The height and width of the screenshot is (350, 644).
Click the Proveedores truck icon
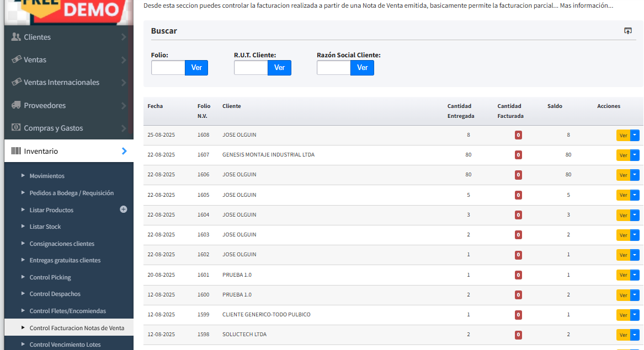16,105
